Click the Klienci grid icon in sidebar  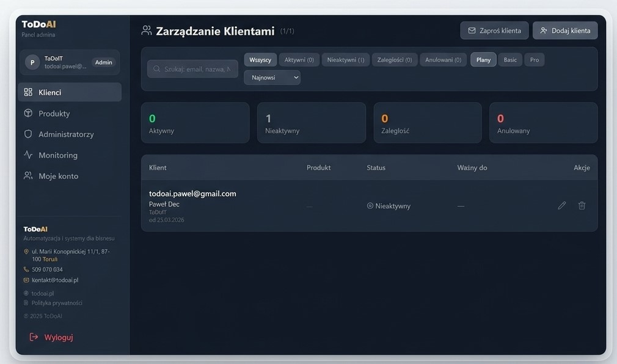tap(28, 92)
